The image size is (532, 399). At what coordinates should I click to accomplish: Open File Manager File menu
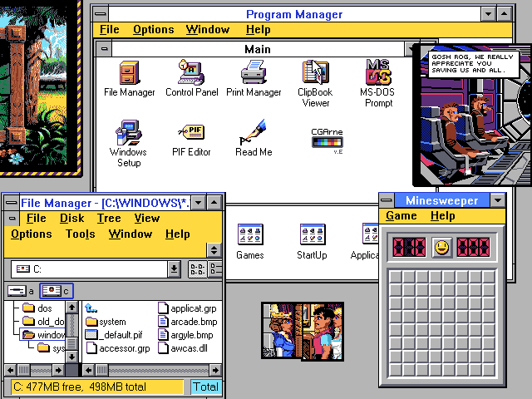(x=37, y=218)
